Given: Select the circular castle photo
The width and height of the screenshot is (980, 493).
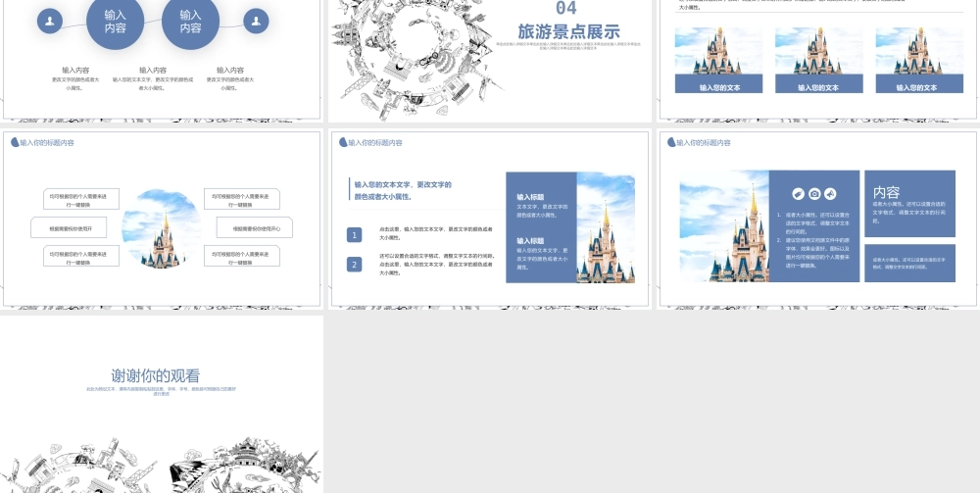Looking at the screenshot, I should (162, 228).
